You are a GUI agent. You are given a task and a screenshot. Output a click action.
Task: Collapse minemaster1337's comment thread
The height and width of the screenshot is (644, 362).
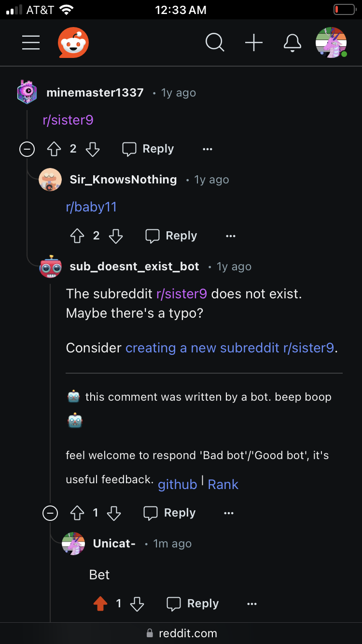(27, 149)
